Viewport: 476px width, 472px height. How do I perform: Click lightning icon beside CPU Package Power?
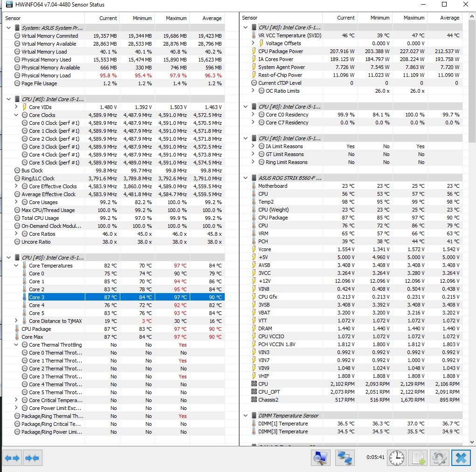(254, 51)
